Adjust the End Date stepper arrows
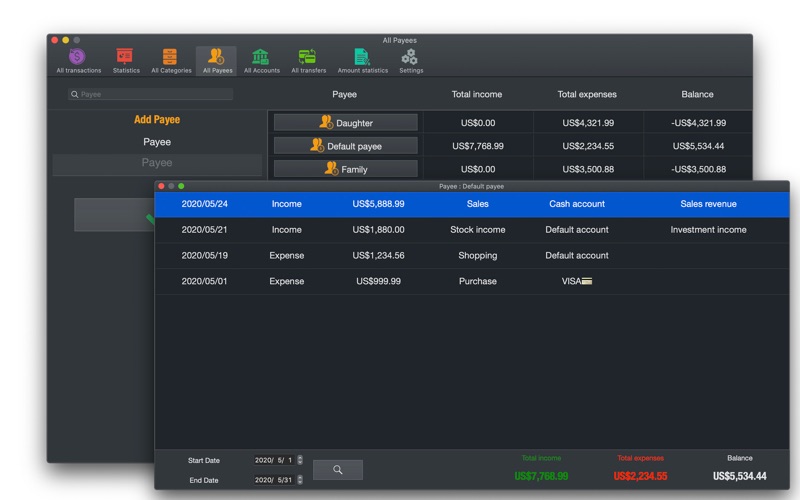 pyautogui.click(x=300, y=480)
